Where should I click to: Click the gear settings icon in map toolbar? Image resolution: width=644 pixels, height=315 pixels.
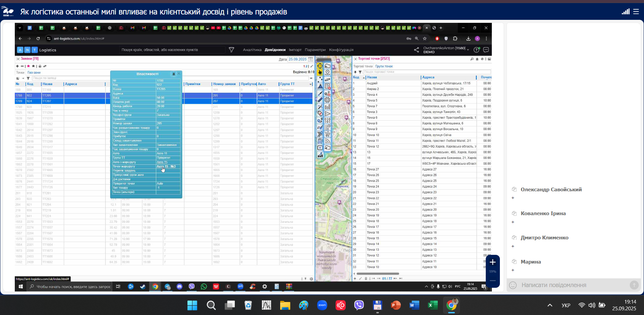click(x=327, y=100)
